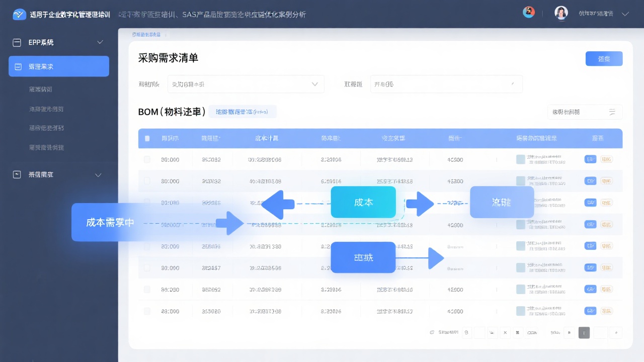Click the EPP系统 icon in the sidebar header
The image size is (644, 362).
(16, 42)
